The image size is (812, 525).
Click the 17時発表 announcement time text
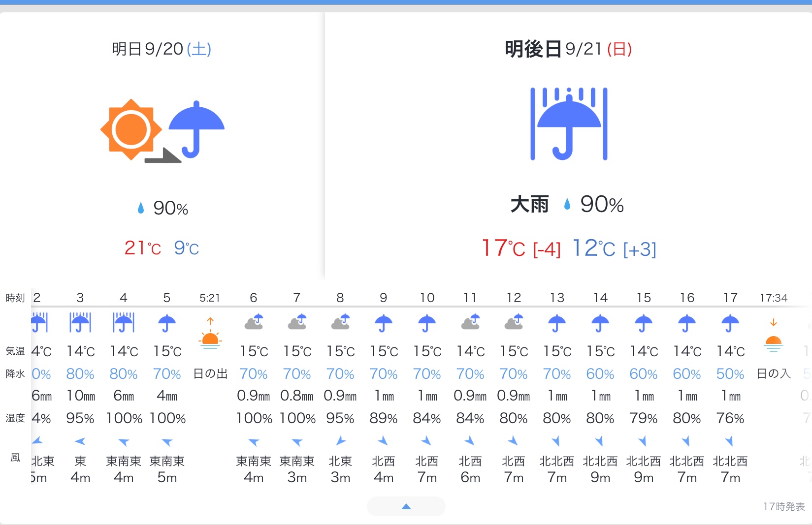click(784, 506)
